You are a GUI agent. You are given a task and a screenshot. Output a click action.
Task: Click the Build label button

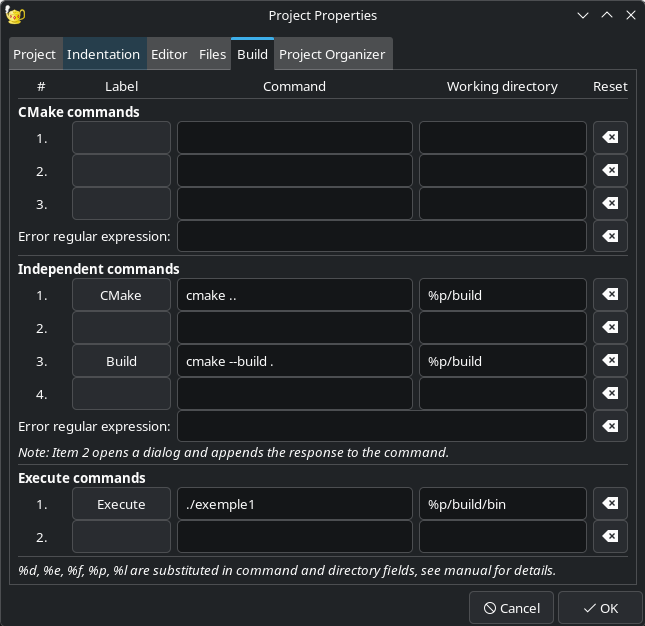click(x=121, y=361)
